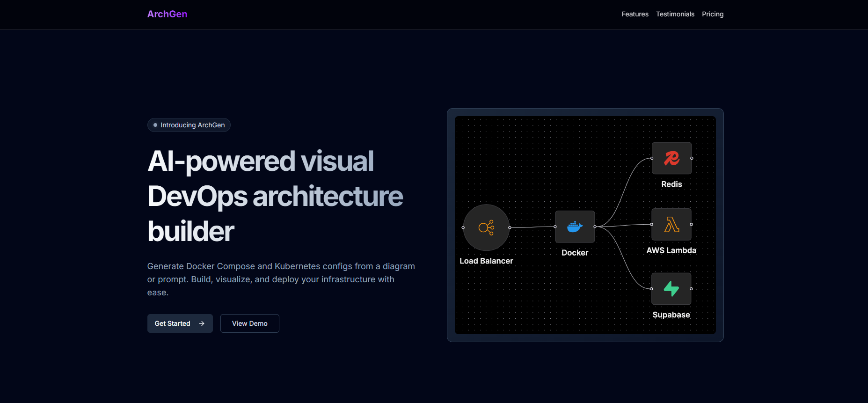Click the Introducing ArchGen badge

pyautogui.click(x=189, y=125)
